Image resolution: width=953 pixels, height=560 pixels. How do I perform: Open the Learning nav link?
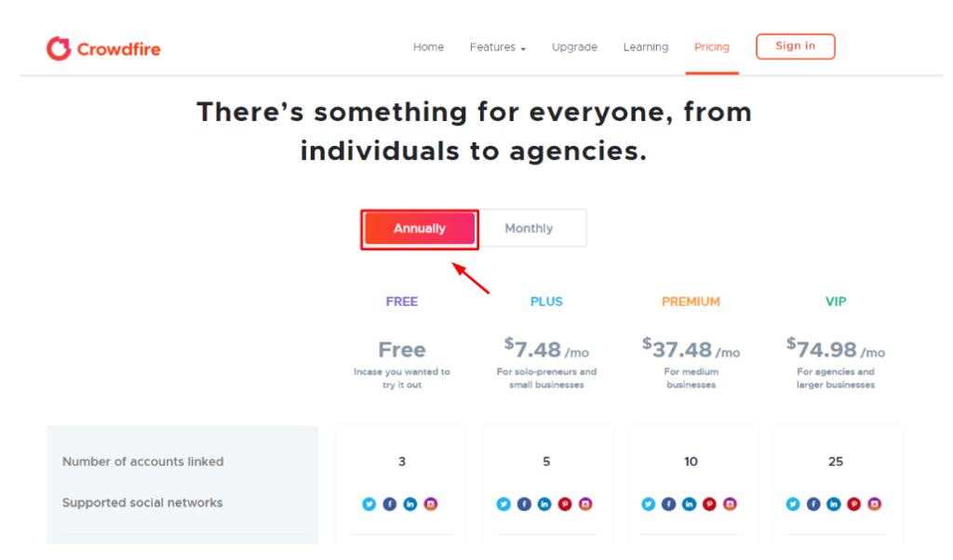pyautogui.click(x=646, y=47)
